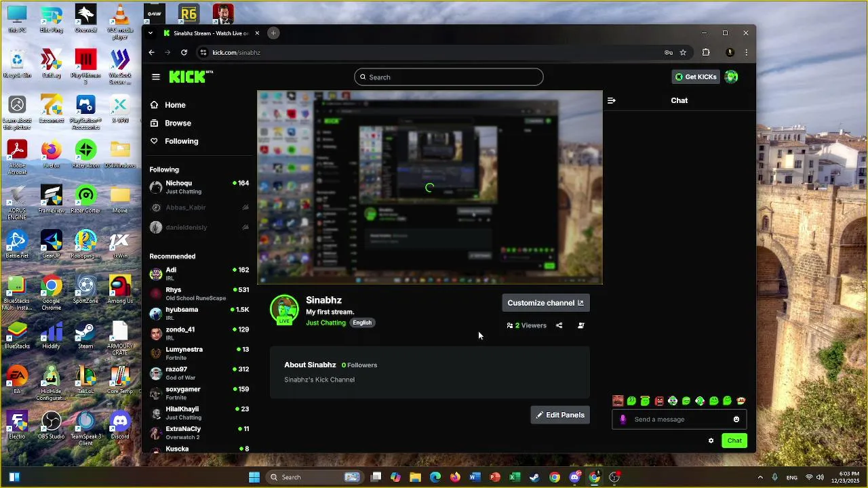Open the tab search dropdown arrow

click(151, 33)
